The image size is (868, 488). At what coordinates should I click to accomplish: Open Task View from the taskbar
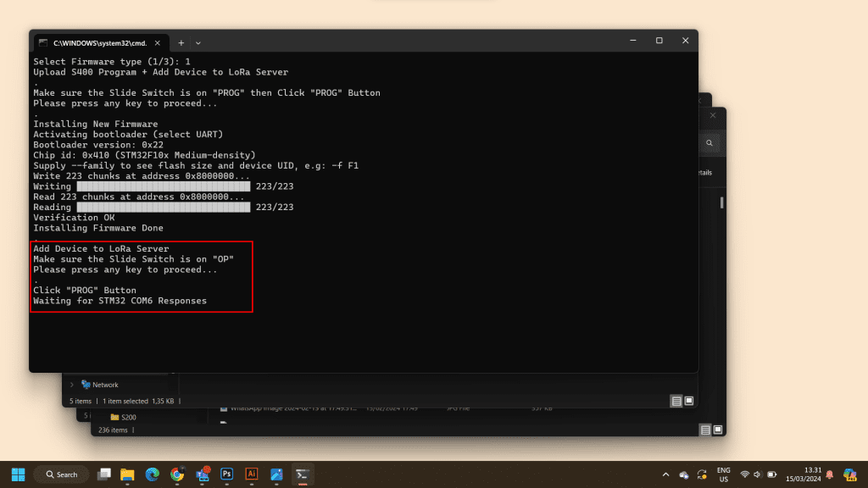[x=103, y=474]
